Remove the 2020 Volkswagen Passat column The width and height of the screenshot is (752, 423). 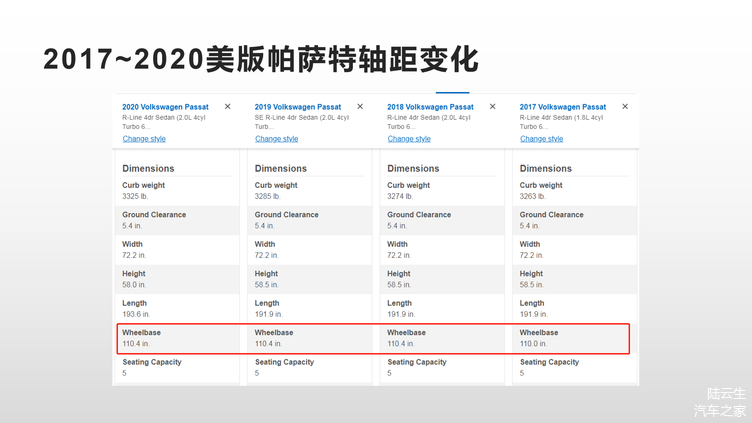click(x=228, y=106)
